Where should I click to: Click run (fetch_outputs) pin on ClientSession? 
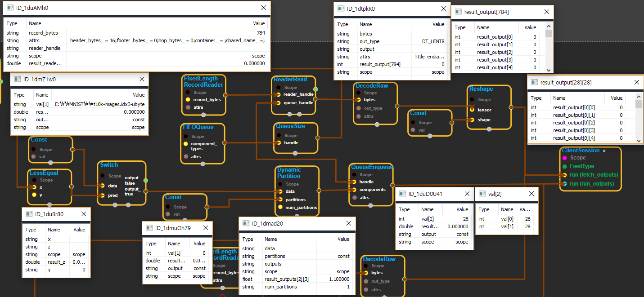pos(564,175)
